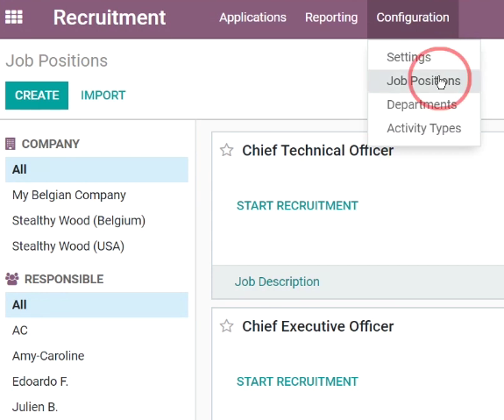Open the Reporting menu

[x=331, y=18]
